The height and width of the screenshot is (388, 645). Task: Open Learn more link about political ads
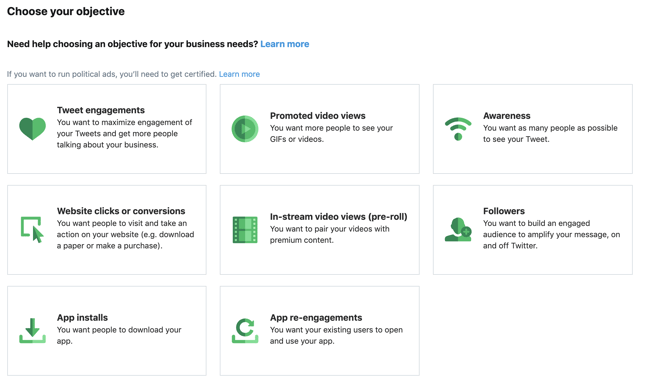pos(239,74)
